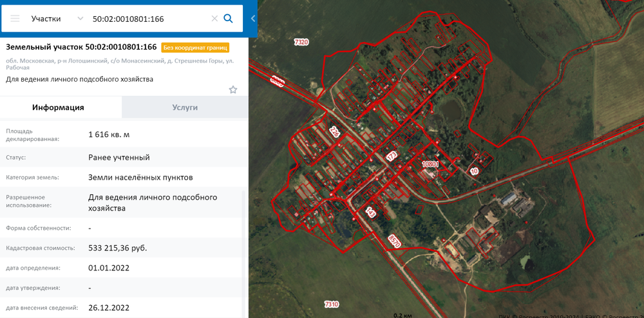Screen dimensions: 644x318
Task: Click map label 10801 quarter marker
Action: point(431,164)
